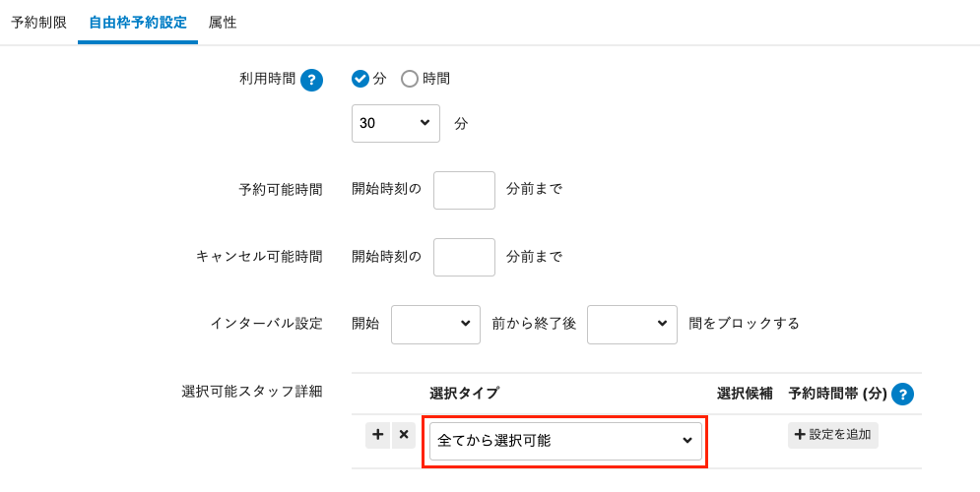The image size is (980, 492).
Task: Click the 選択候補 column header
Action: [744, 394]
